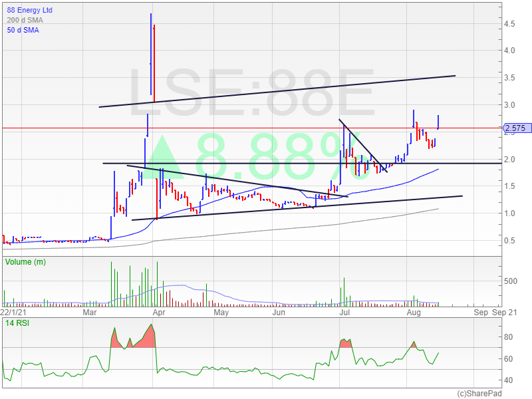This screenshot has width=532, height=399.
Task: Click the 88 Energy Ltd legend label
Action: [29, 10]
